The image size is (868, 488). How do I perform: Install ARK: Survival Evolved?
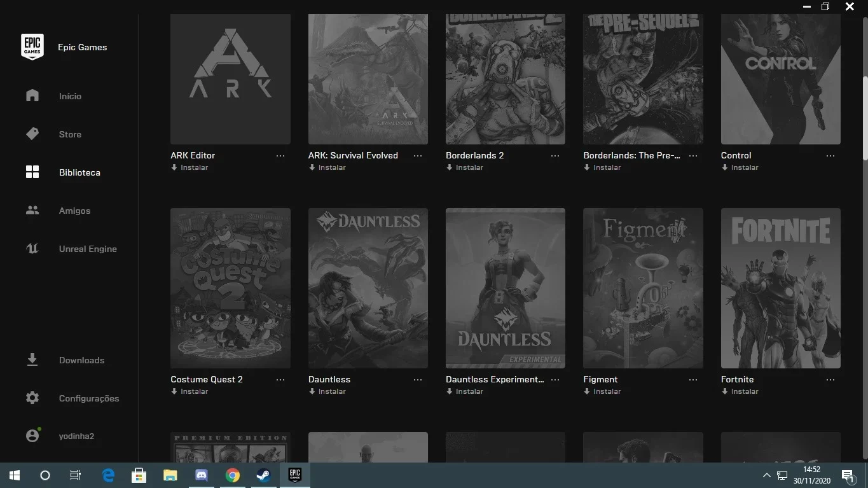click(327, 167)
